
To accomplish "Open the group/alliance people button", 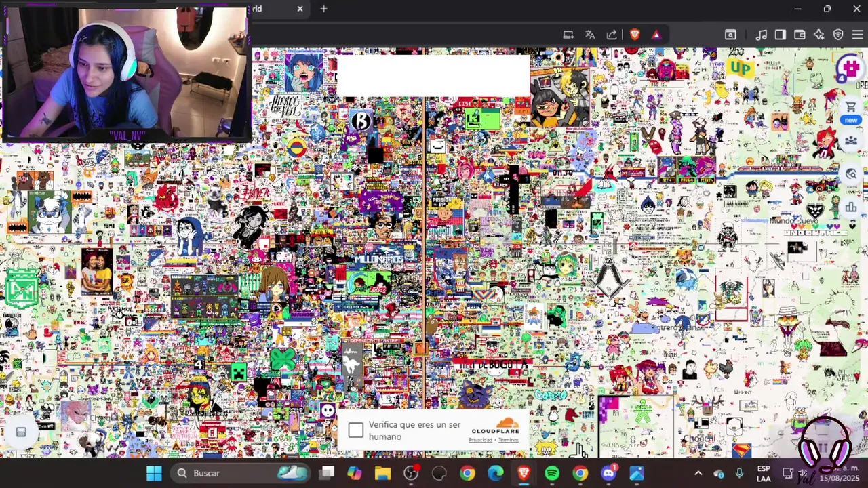I will (x=851, y=141).
